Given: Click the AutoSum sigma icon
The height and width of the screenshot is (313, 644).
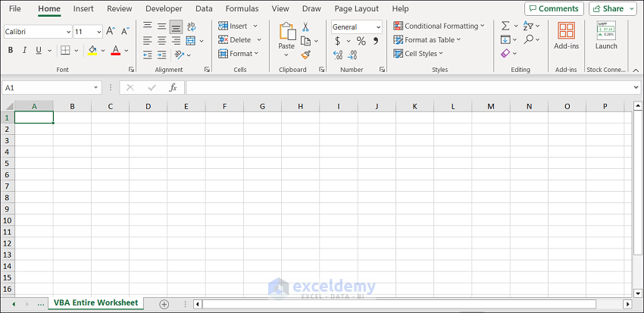Looking at the screenshot, I should pos(505,26).
